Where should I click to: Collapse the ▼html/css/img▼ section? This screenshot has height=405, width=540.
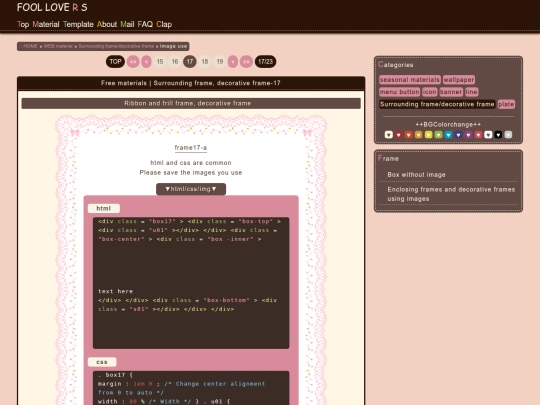[191, 189]
